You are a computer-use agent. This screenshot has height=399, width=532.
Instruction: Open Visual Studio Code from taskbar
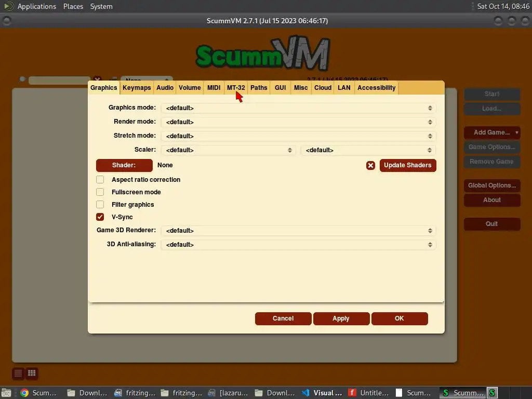coord(322,393)
